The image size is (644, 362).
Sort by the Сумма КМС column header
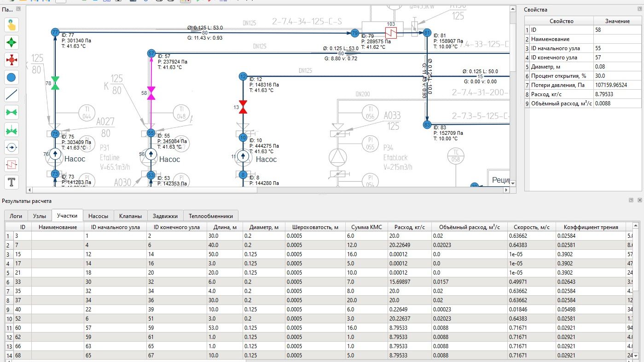pos(366,227)
